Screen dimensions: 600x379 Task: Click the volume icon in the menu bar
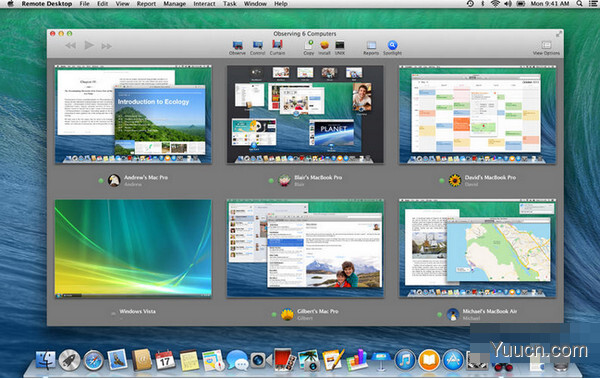pos(507,3)
